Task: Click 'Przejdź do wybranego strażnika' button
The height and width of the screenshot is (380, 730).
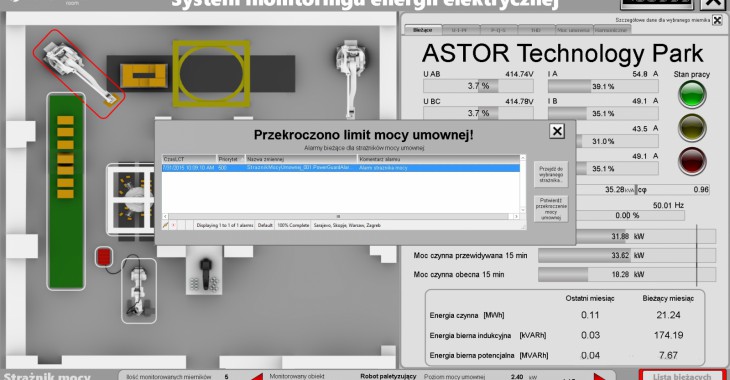Action: tap(551, 174)
